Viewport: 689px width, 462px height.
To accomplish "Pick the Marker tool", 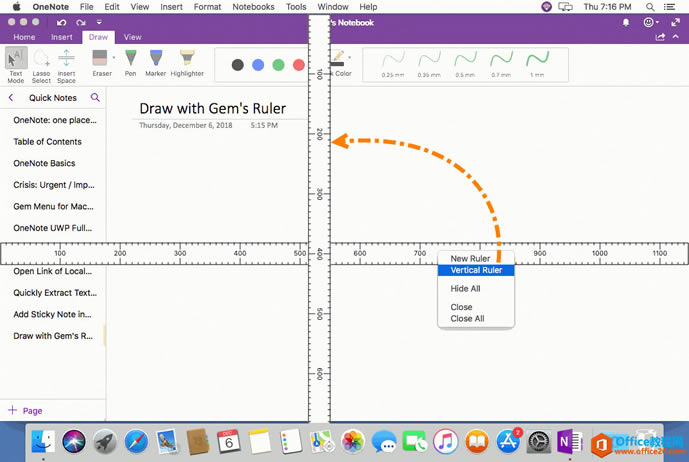I will click(157, 62).
